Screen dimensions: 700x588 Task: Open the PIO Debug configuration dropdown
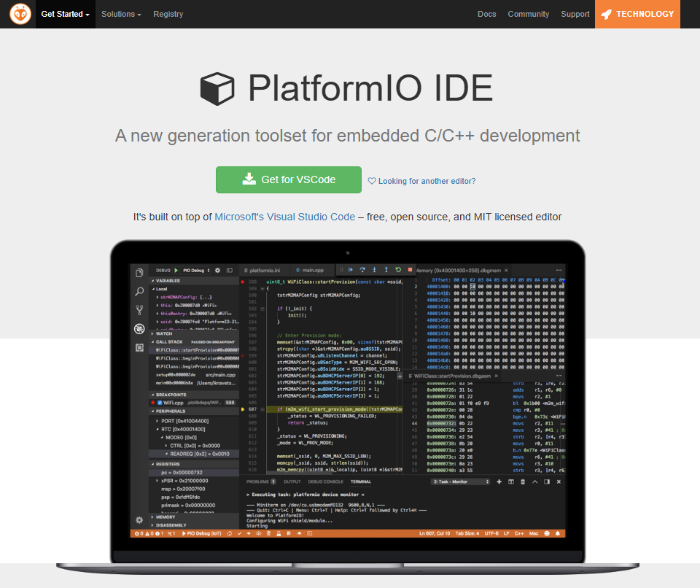[x=196, y=271]
